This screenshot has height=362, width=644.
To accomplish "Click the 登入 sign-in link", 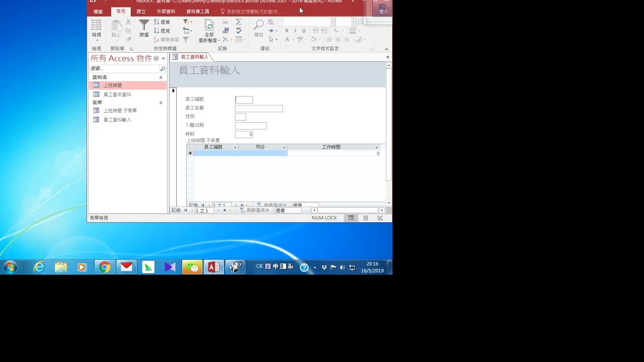I will (383, 12).
